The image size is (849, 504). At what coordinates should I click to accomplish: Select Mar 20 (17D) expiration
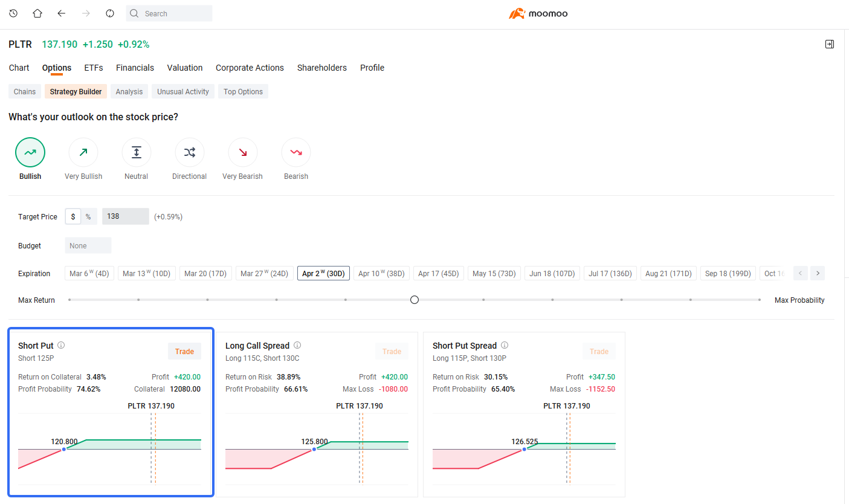[205, 273]
